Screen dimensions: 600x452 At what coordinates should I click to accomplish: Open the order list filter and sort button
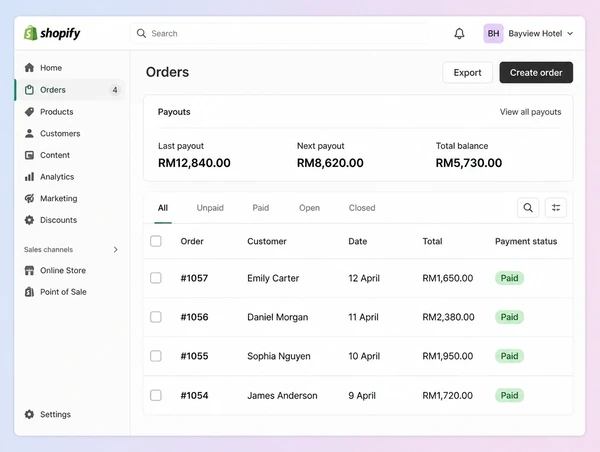[556, 208]
